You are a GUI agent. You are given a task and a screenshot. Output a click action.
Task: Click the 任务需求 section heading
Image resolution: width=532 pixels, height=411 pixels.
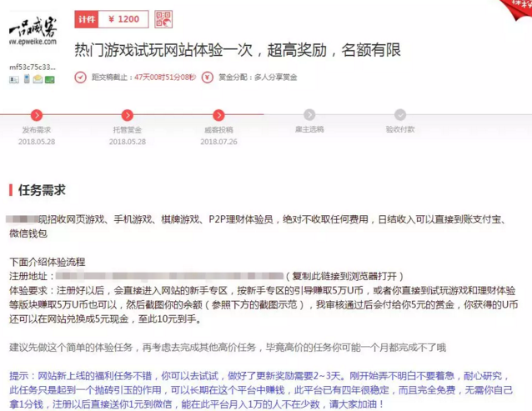click(42, 190)
